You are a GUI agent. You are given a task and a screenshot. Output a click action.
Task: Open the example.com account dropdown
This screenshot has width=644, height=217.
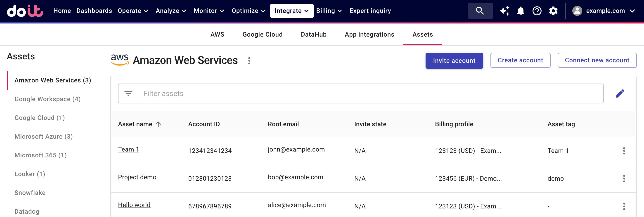pos(604,11)
